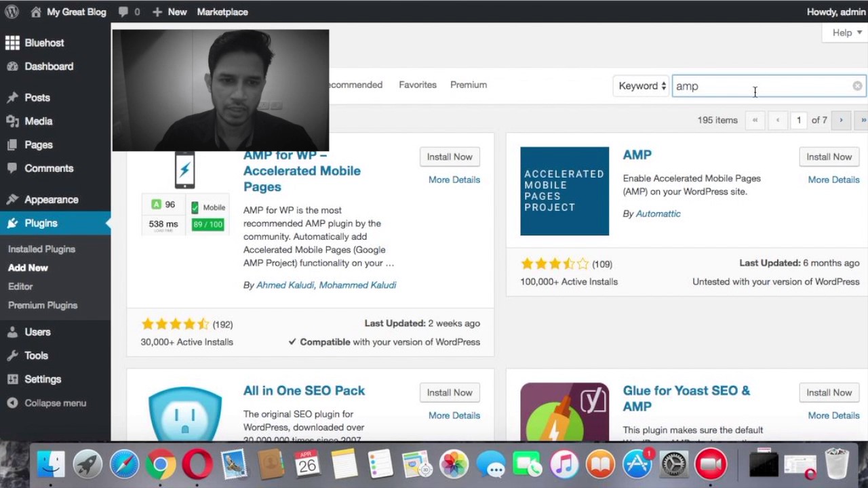The height and width of the screenshot is (488, 868).
Task: Open the Add New plugins submenu
Action: pos(28,268)
